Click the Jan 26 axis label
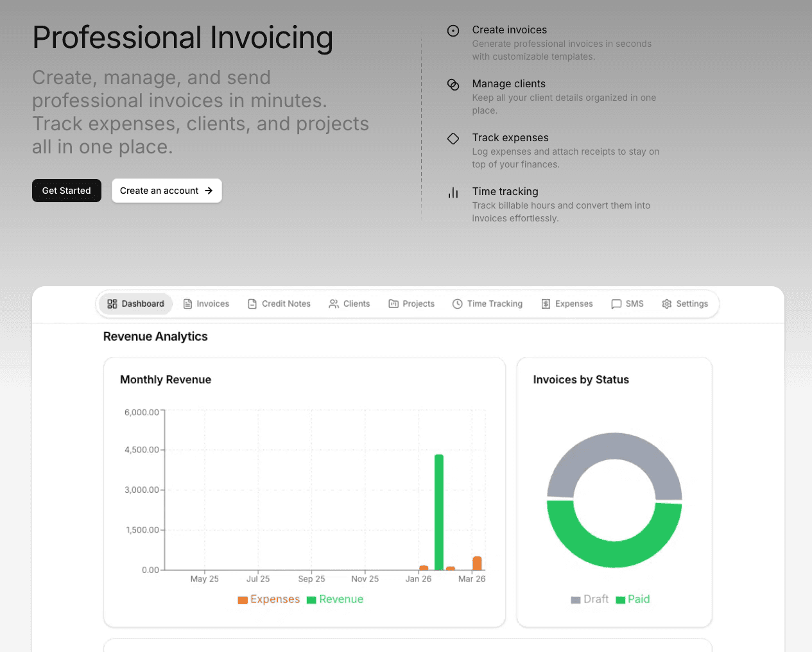812x652 pixels. tap(419, 579)
